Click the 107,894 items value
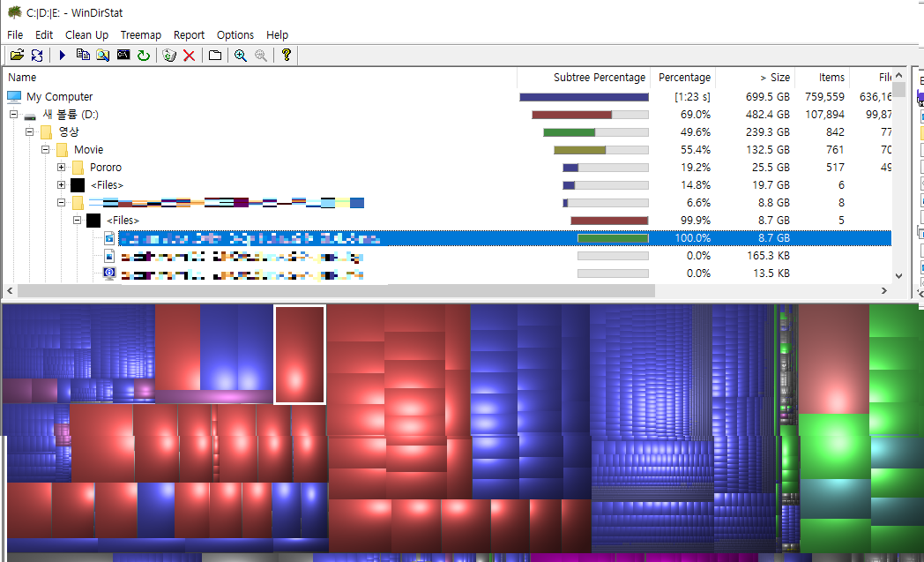The width and height of the screenshot is (924, 562). pyautogui.click(x=824, y=115)
